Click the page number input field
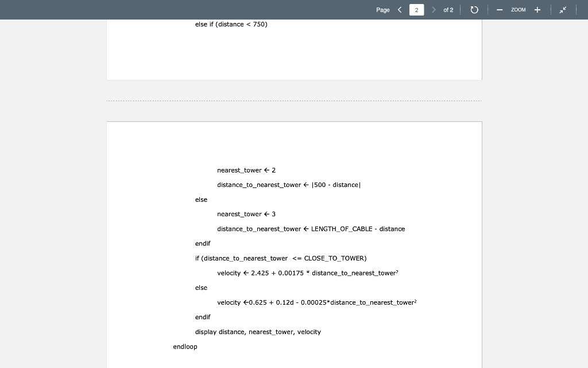 (x=417, y=10)
